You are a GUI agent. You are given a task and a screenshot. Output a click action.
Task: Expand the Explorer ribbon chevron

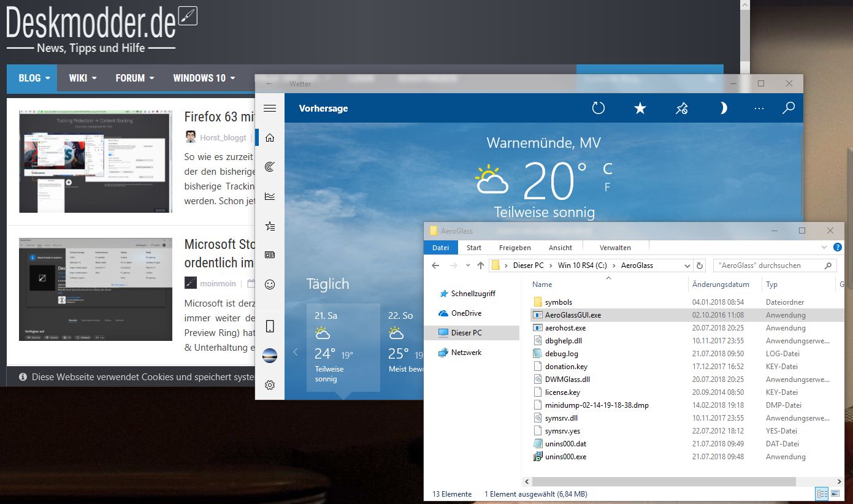(825, 248)
